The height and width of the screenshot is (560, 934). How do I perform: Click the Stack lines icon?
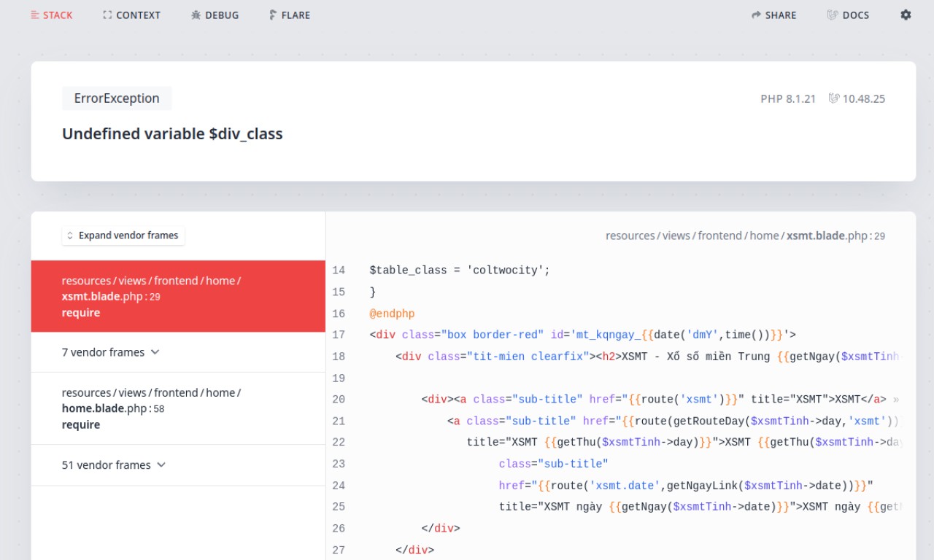pyautogui.click(x=35, y=15)
